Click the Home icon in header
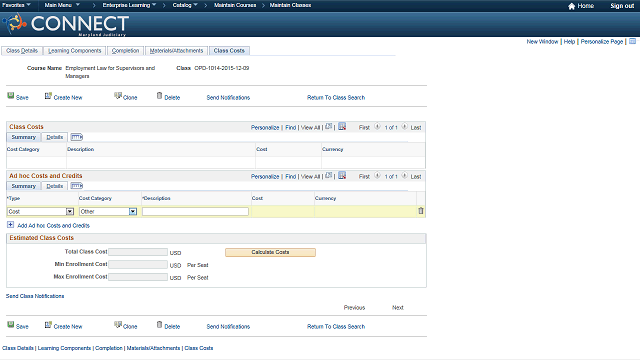 571,6
